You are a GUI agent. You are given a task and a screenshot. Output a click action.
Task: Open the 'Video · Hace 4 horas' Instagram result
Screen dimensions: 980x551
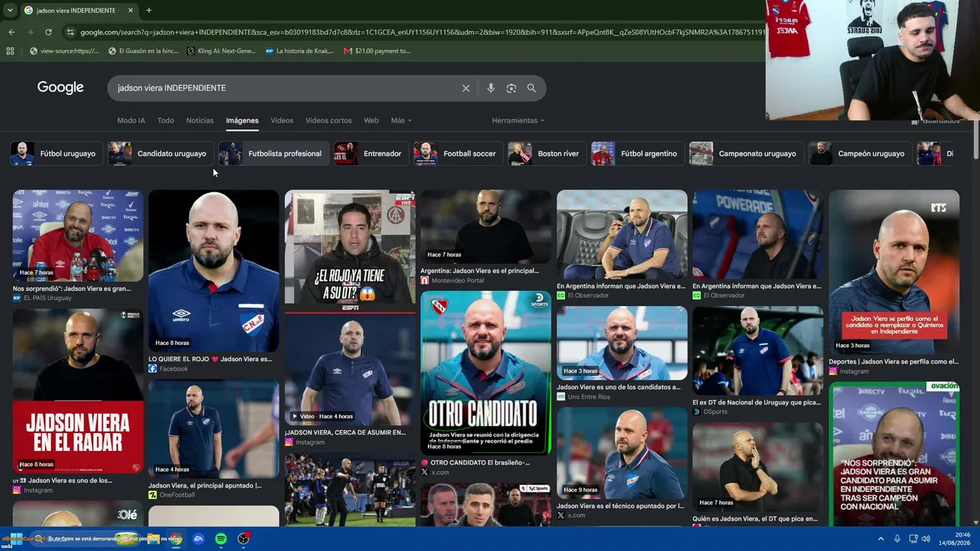350,369
